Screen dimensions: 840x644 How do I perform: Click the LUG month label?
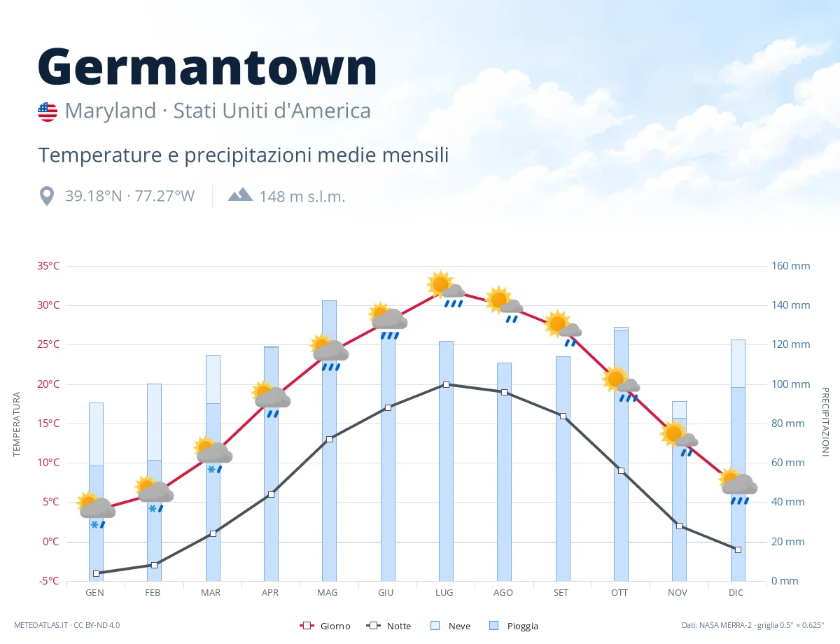(x=444, y=593)
